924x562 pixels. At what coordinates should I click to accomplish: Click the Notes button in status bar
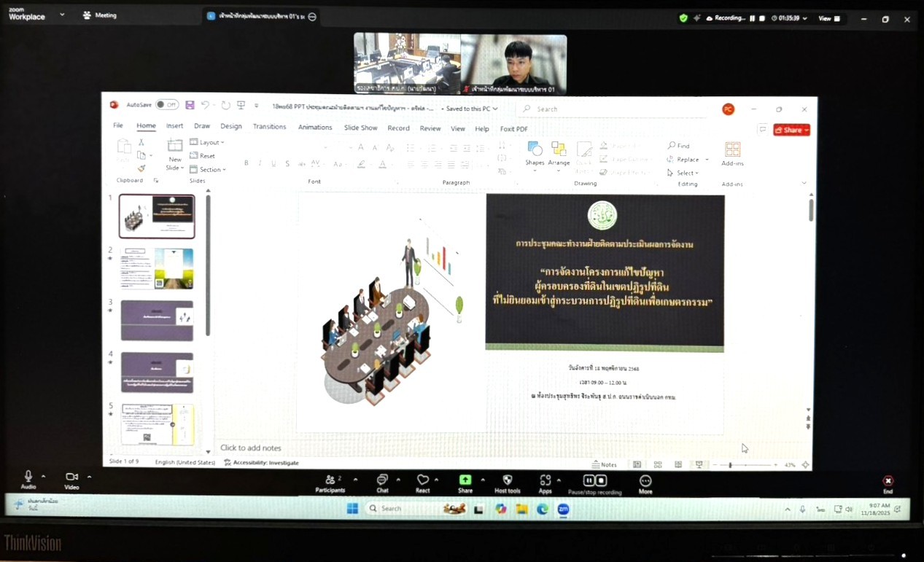click(x=605, y=464)
